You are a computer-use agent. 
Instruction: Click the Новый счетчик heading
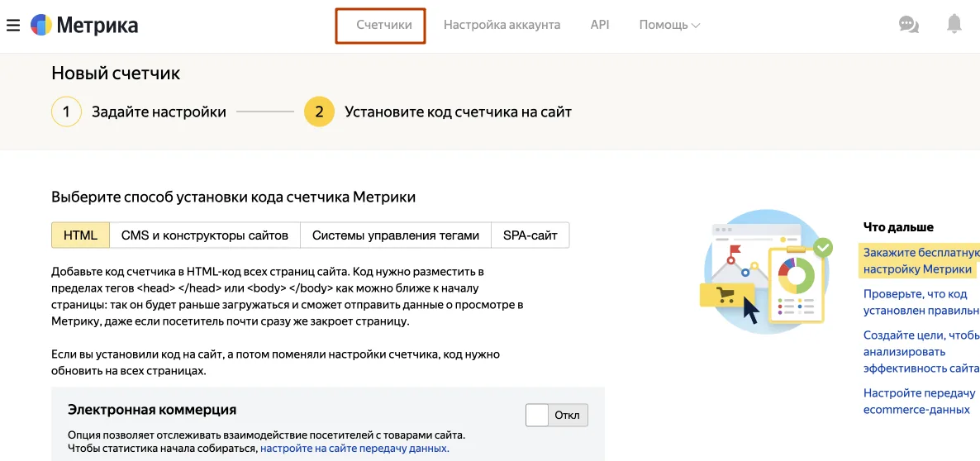click(x=116, y=73)
